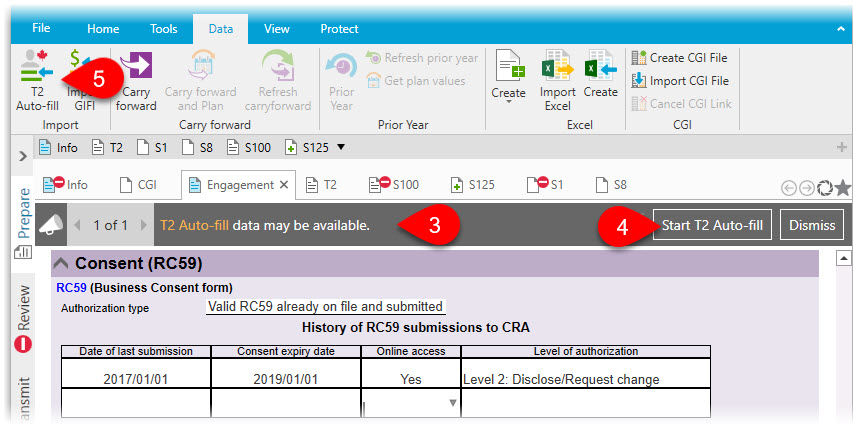Open Online access dropdown in empty row

coord(452,403)
